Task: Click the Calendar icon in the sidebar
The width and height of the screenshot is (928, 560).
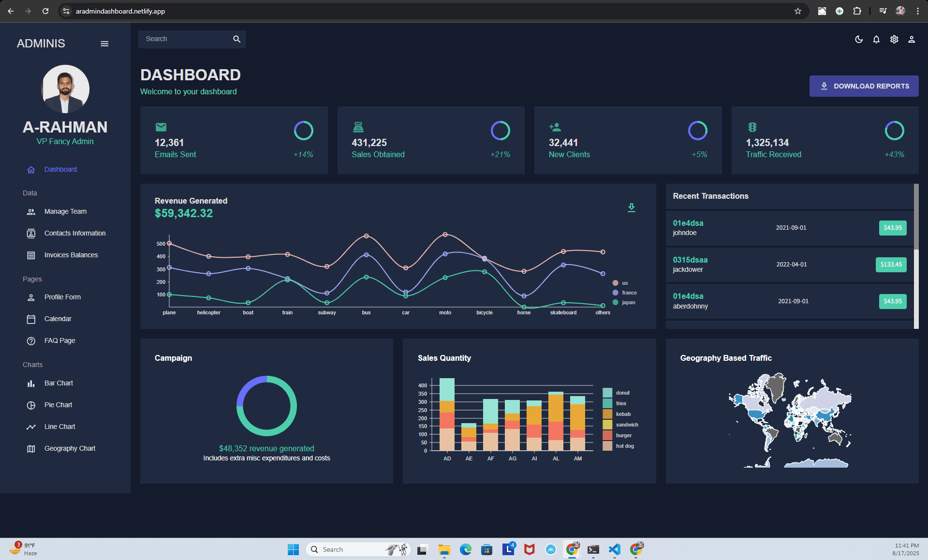Action: click(31, 319)
